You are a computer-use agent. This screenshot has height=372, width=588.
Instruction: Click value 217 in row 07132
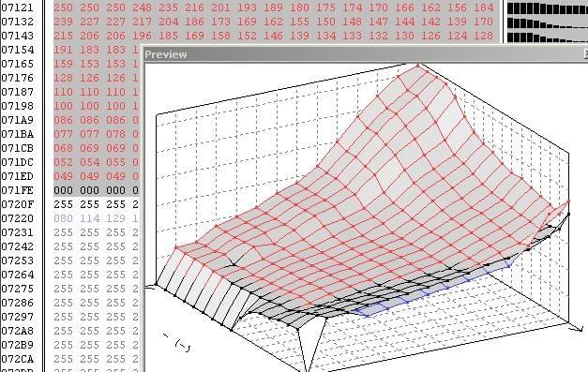coord(143,22)
